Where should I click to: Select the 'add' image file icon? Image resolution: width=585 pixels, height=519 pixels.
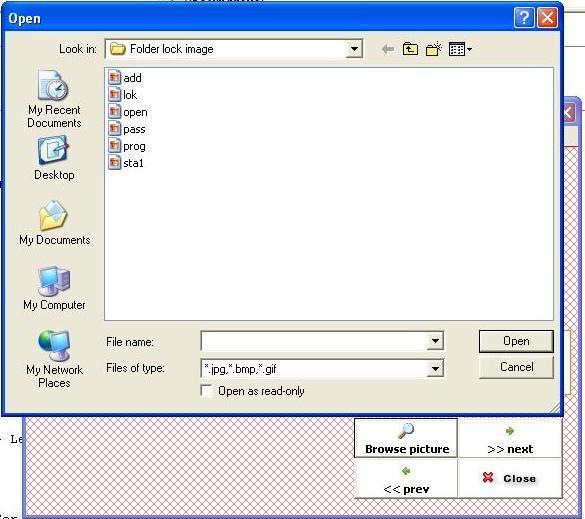pos(115,77)
